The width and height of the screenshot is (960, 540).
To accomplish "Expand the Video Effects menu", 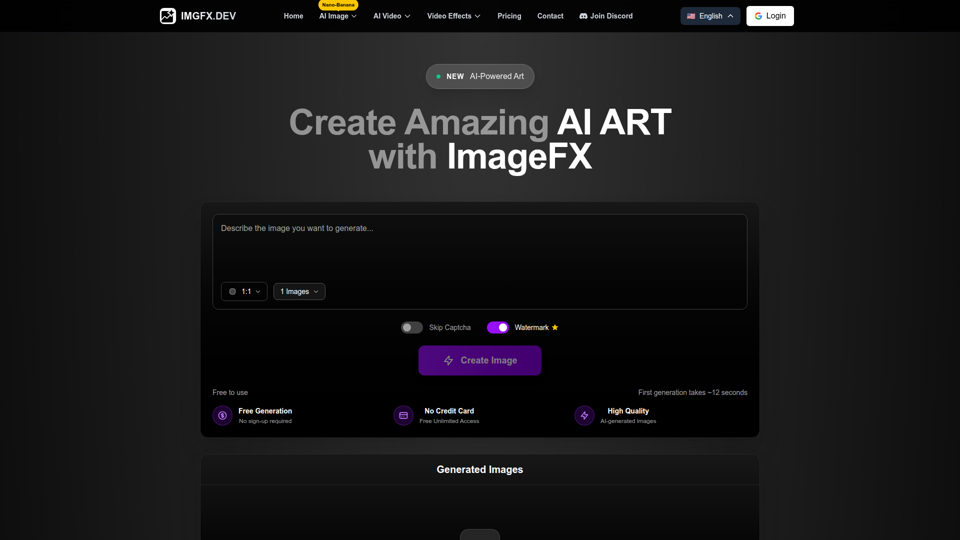I will (x=454, y=16).
